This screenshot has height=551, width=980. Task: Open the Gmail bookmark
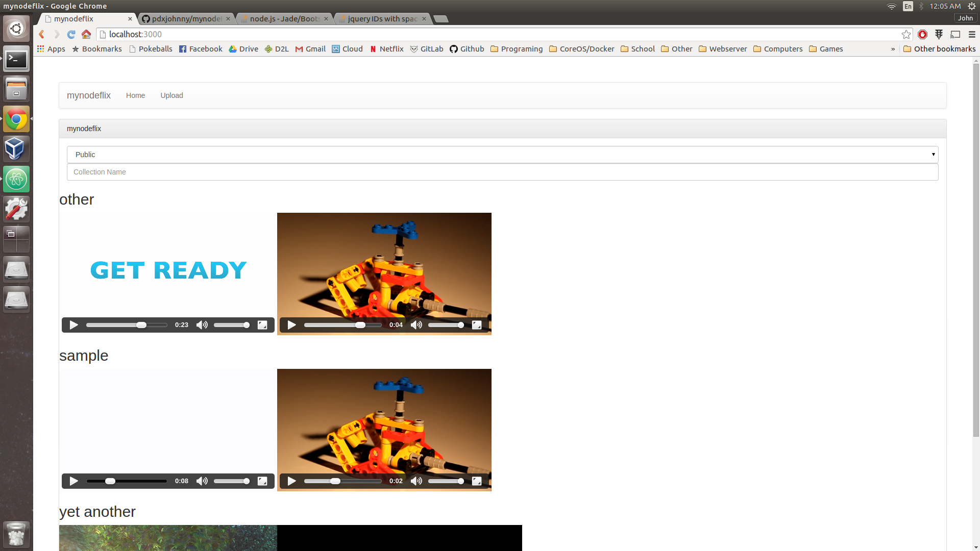310,49
